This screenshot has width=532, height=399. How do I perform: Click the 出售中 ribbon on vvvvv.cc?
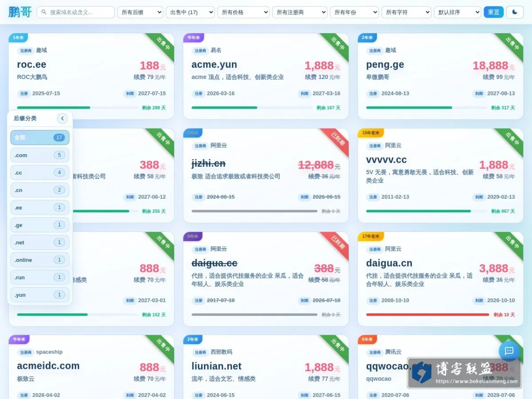point(512,140)
